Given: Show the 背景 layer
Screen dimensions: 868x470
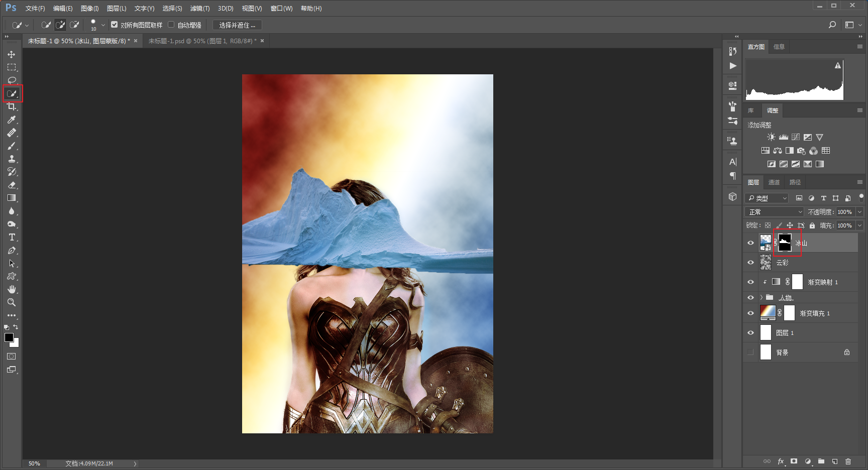Looking at the screenshot, I should (x=751, y=352).
